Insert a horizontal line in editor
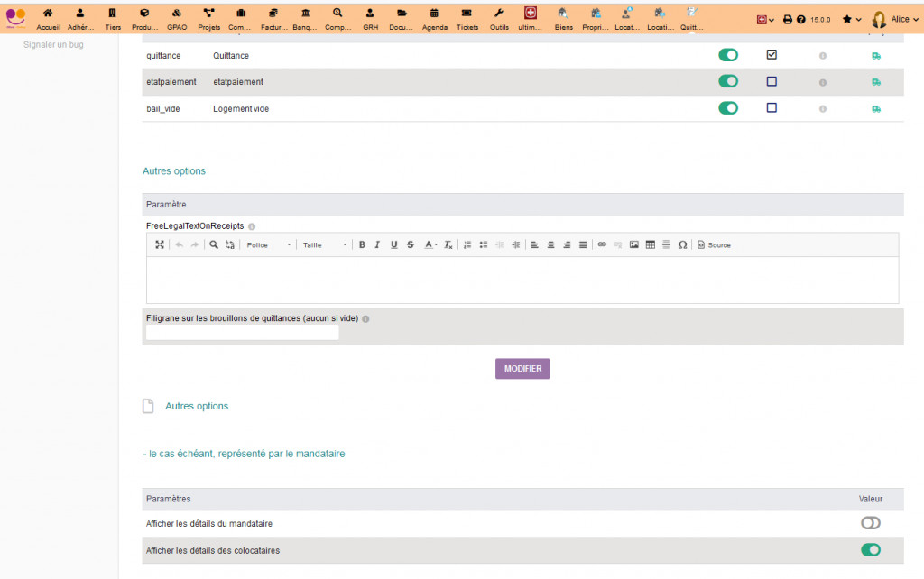This screenshot has width=924, height=579. [x=666, y=244]
